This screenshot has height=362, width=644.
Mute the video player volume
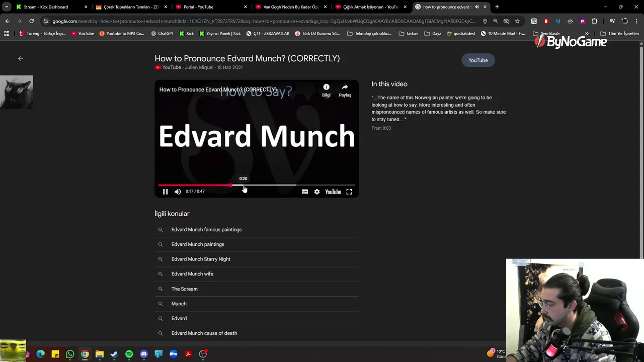pyautogui.click(x=178, y=192)
